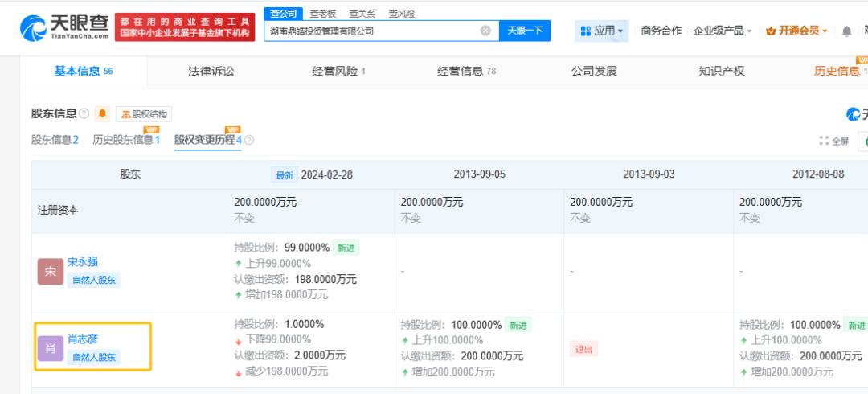Open shareholder 宋永强 profile link

point(83,262)
